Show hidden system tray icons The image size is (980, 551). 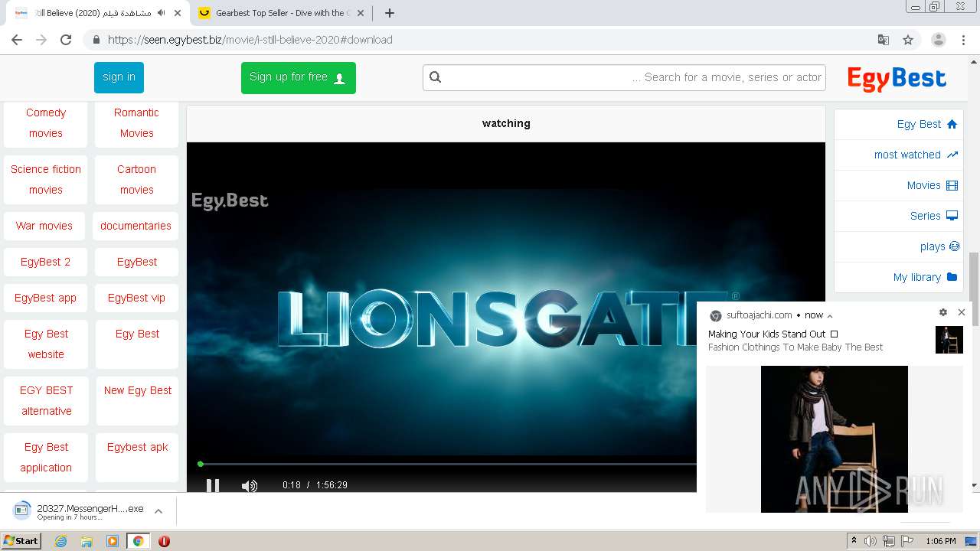point(854,541)
